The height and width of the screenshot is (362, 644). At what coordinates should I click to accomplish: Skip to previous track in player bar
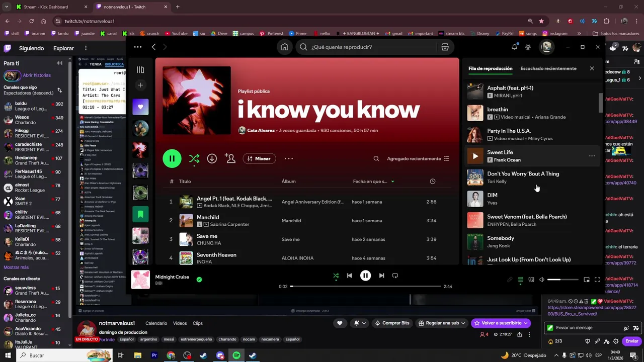coord(350,276)
